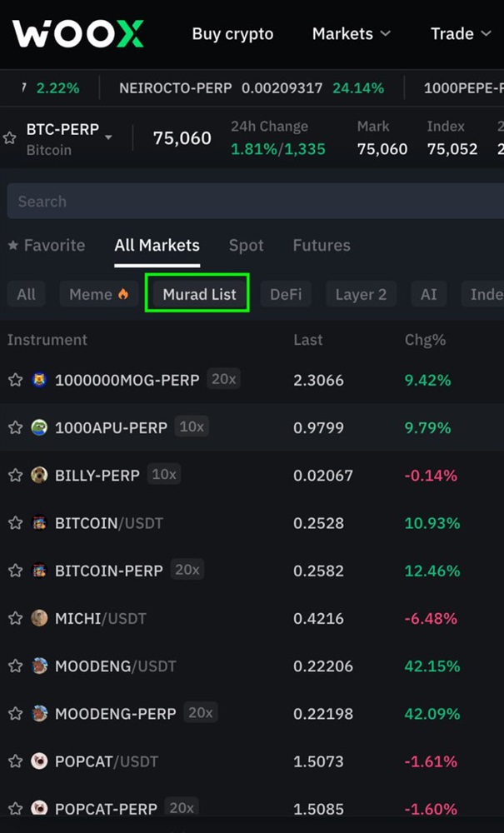The width and height of the screenshot is (504, 833).
Task: Open the Buy crypto link
Action: tap(232, 34)
